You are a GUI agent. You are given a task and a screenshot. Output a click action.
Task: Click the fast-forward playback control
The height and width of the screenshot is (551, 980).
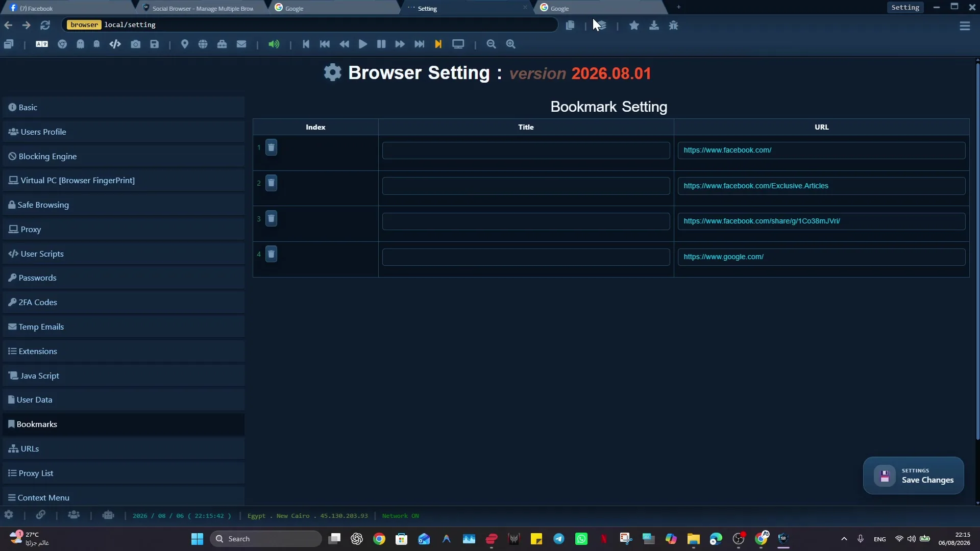pos(400,44)
